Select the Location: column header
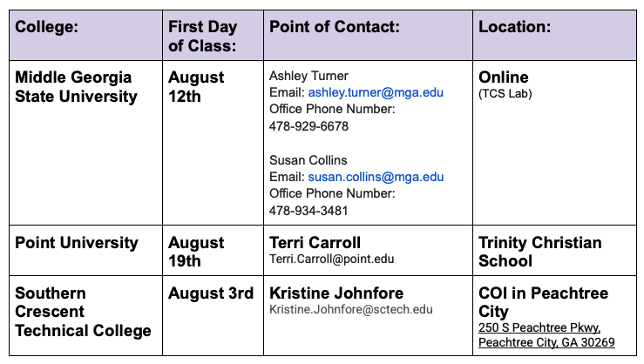The image size is (644, 364). [554, 36]
